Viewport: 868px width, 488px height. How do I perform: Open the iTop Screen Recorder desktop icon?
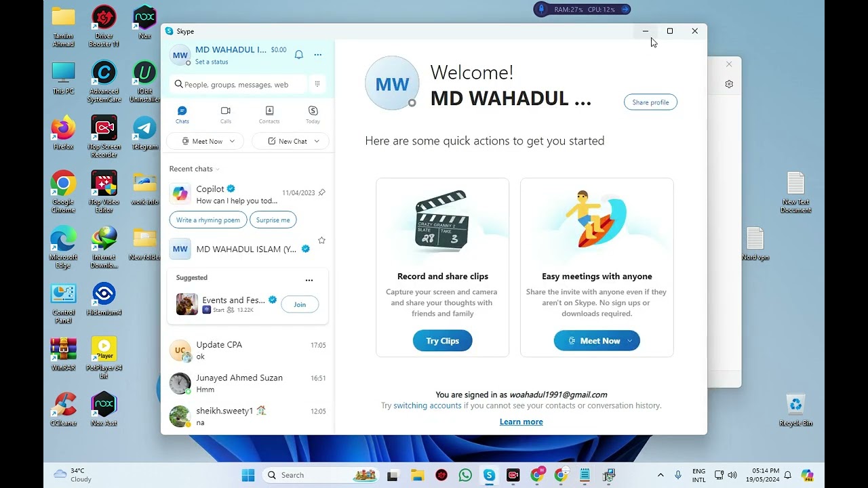tap(104, 136)
